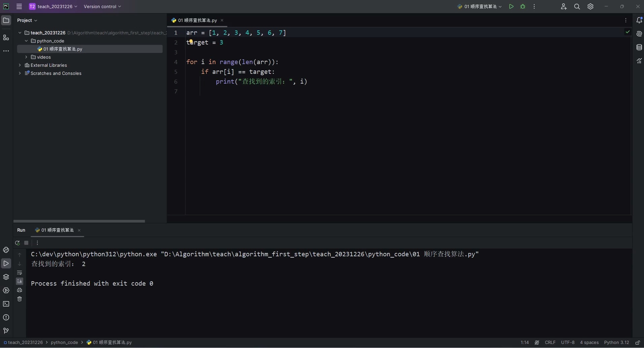Screen dimensions: 644x348
Task: Run the current script with green arrow
Action: pos(511,6)
